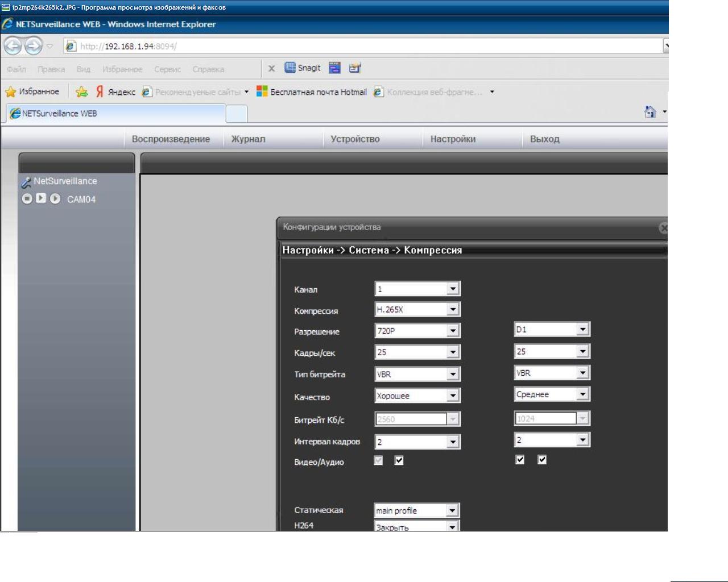Open the Яндекс favorites shortcut

pos(115,92)
